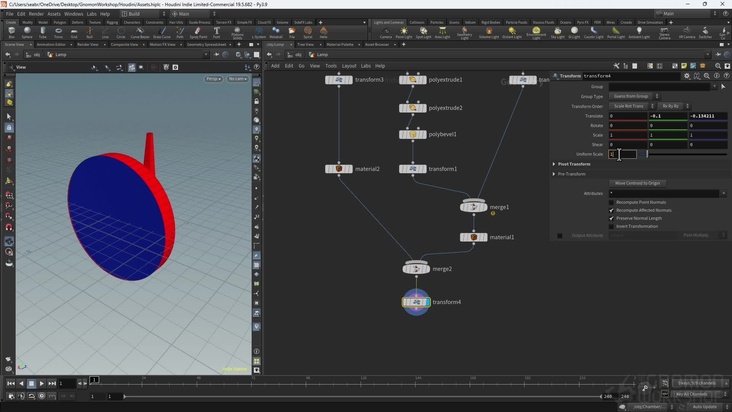Select the Sphere shelf tool
732x412 pixels.
click(x=27, y=32)
